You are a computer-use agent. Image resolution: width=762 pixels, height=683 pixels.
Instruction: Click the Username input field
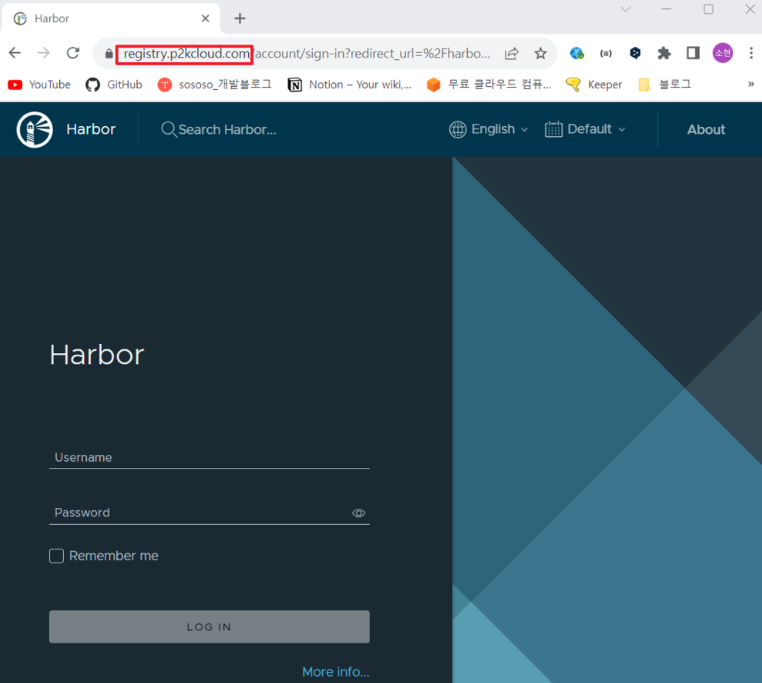(209, 457)
